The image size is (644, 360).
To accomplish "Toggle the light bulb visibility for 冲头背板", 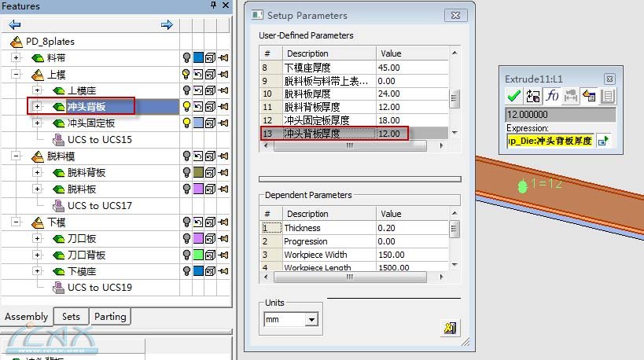I will point(186,107).
